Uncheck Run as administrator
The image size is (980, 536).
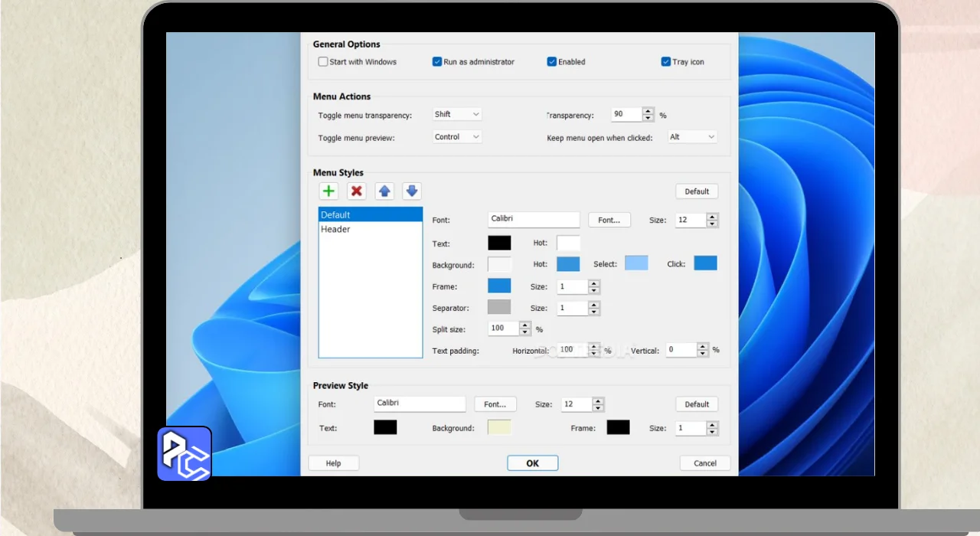point(437,62)
